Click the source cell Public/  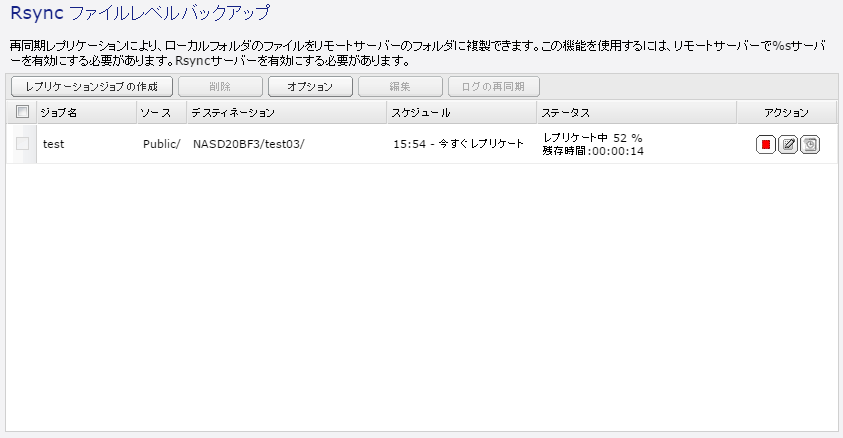coord(162,144)
